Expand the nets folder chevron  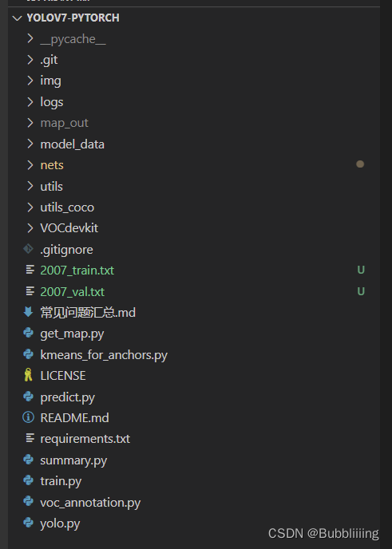pyautogui.click(x=30, y=165)
